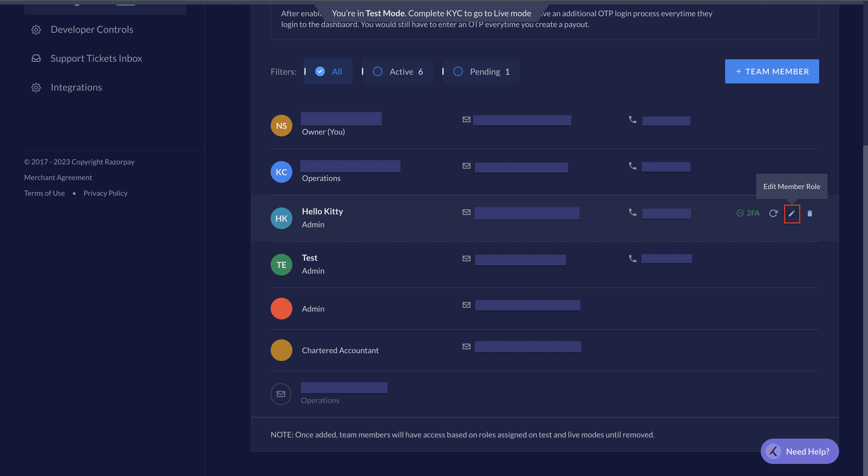This screenshot has height=476, width=868.
Task: Click the edit member role pencil icon
Action: click(791, 213)
